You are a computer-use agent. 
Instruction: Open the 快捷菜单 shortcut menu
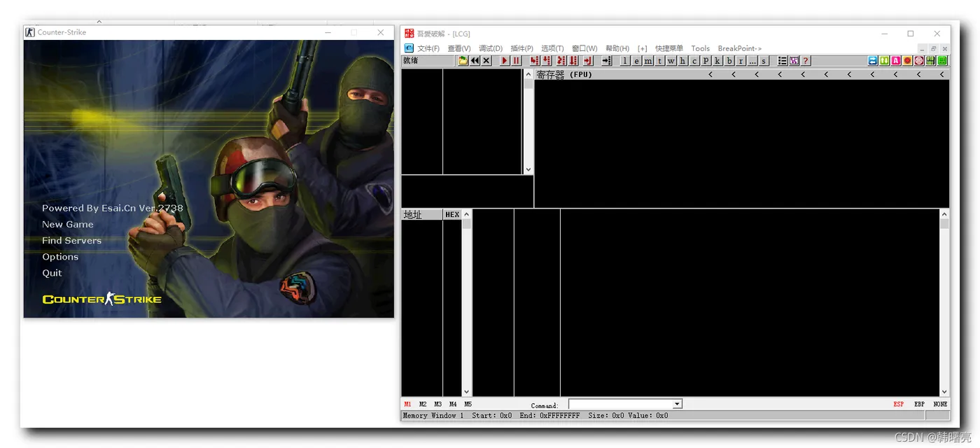pos(669,48)
